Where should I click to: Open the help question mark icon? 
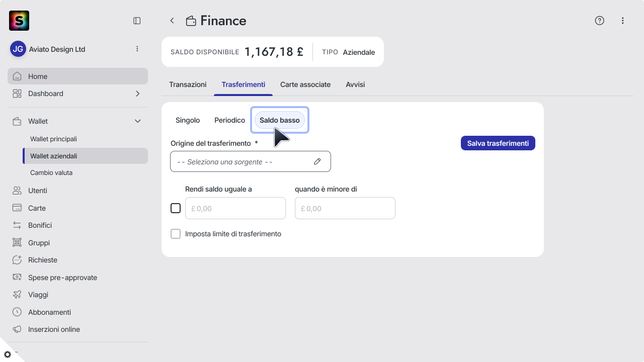click(x=599, y=21)
